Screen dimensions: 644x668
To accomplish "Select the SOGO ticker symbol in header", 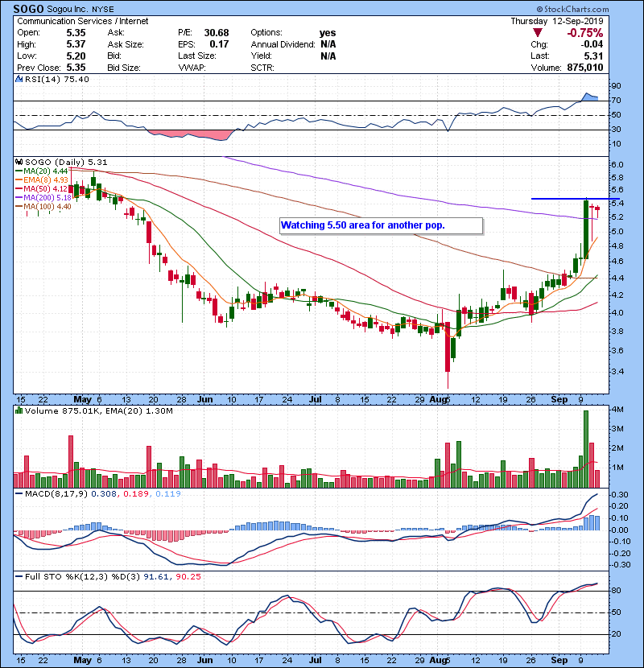I will pos(28,9).
